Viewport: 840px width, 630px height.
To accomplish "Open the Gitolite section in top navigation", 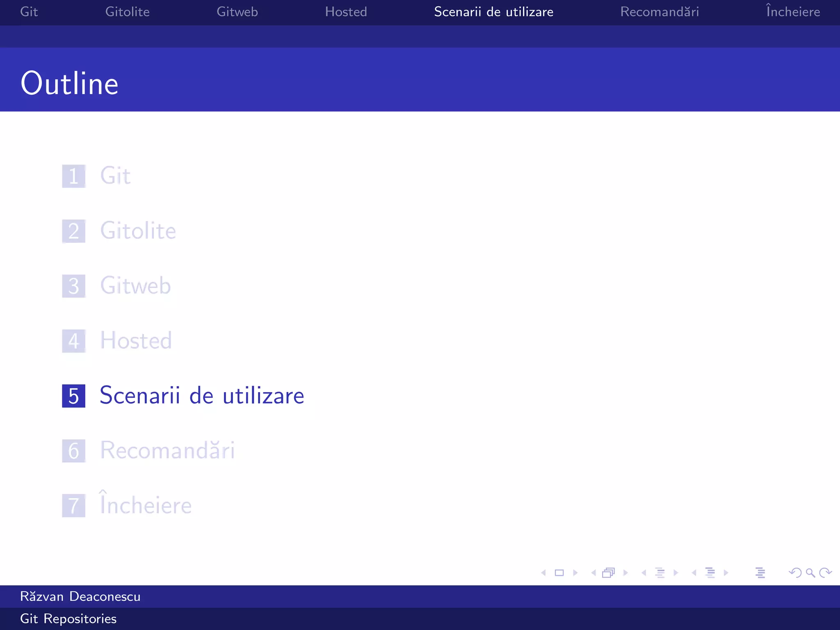I will point(127,12).
